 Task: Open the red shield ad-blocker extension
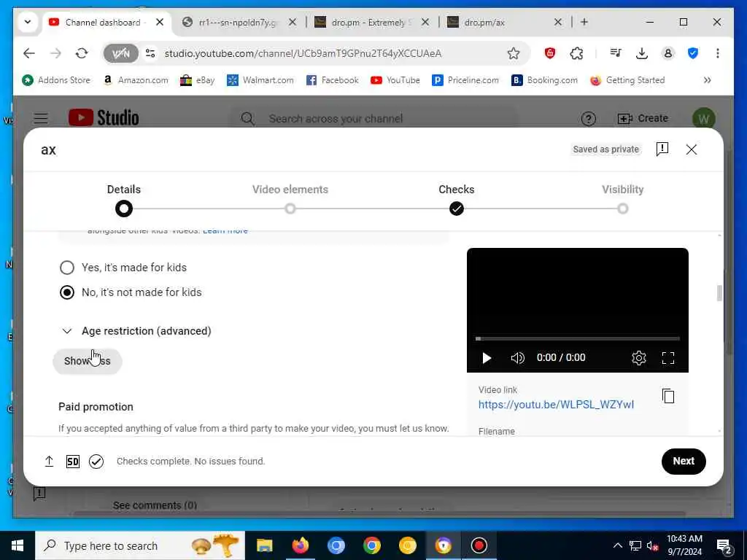tap(550, 53)
